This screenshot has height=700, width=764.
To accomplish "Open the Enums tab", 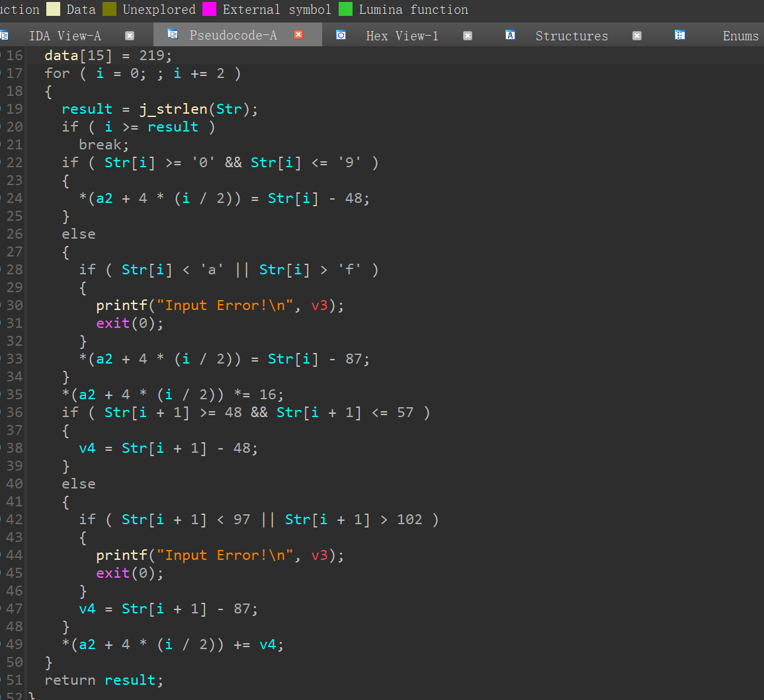I will click(740, 36).
